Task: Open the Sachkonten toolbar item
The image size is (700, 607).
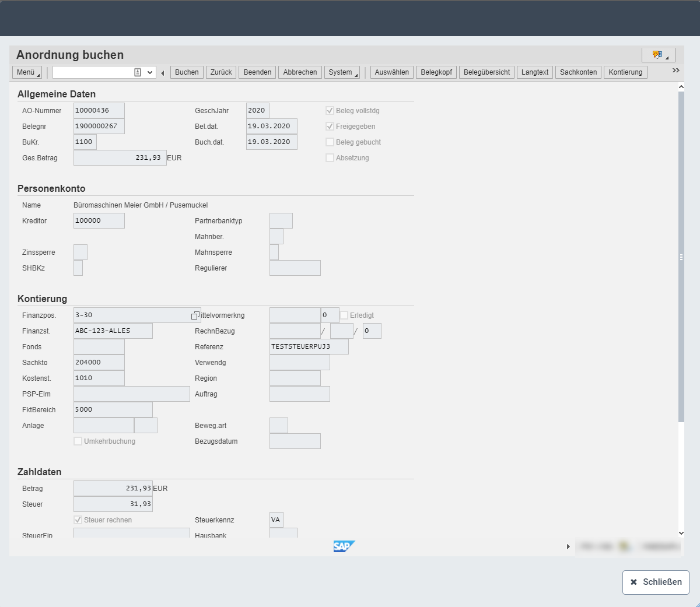Action: 578,72
